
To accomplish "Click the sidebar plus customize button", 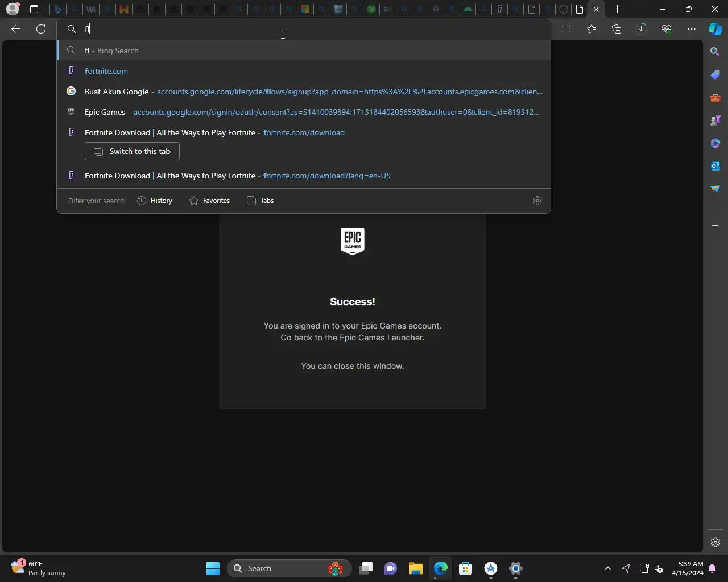I will point(715,226).
